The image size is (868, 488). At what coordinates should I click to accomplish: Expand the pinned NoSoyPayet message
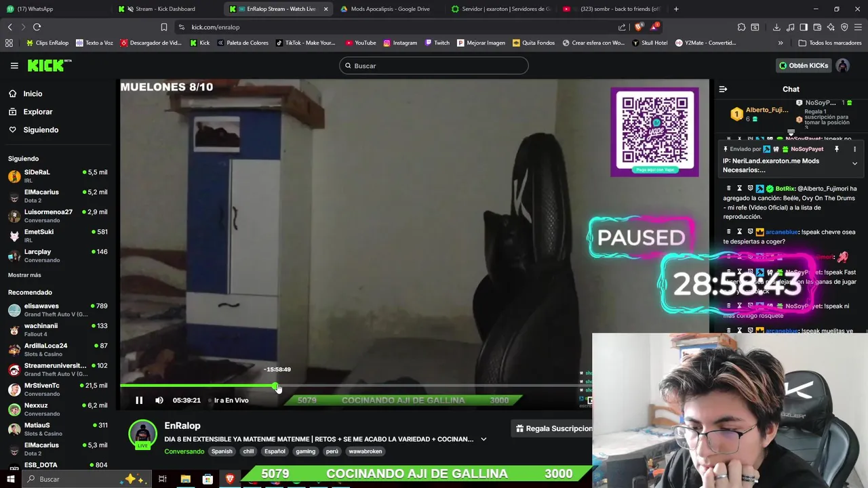pyautogui.click(x=854, y=163)
